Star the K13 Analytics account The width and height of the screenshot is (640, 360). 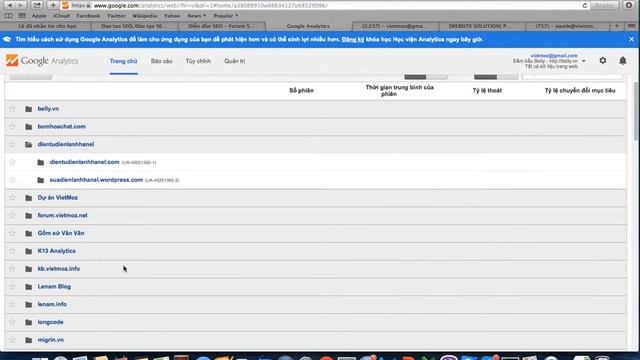pyautogui.click(x=12, y=251)
